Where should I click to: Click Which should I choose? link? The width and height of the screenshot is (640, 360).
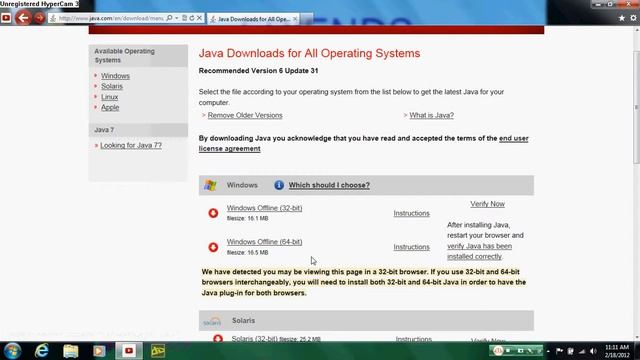(x=329, y=185)
